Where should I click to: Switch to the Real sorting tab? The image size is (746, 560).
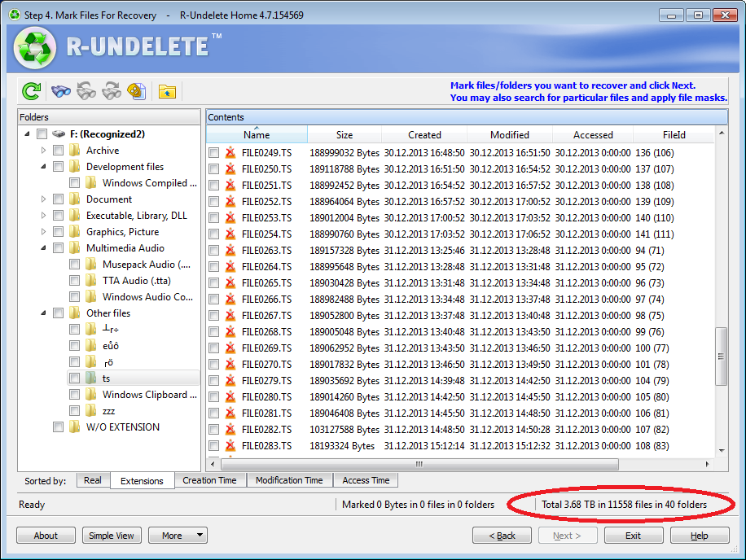point(93,480)
